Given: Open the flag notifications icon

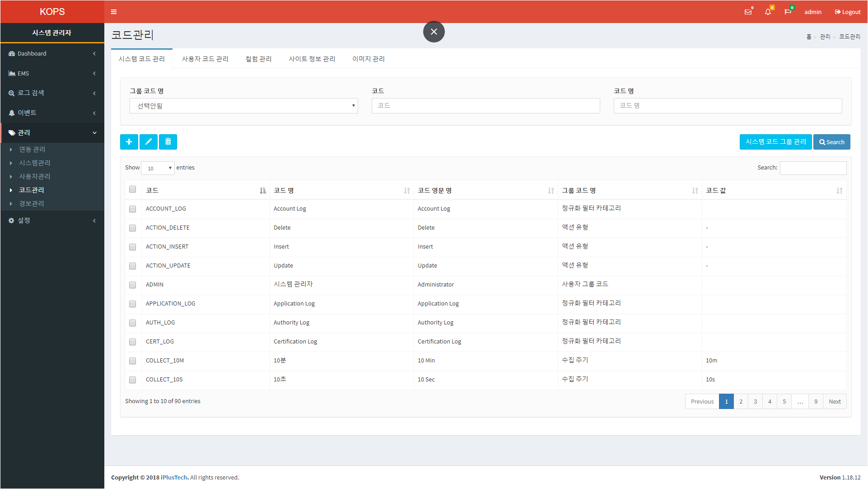Looking at the screenshot, I should [x=788, y=12].
